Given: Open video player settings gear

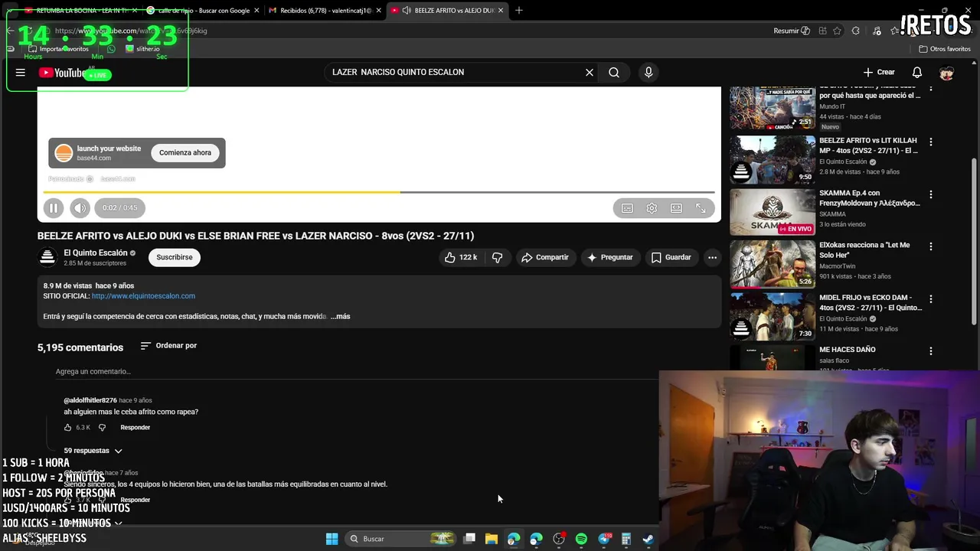Looking at the screenshot, I should (652, 208).
